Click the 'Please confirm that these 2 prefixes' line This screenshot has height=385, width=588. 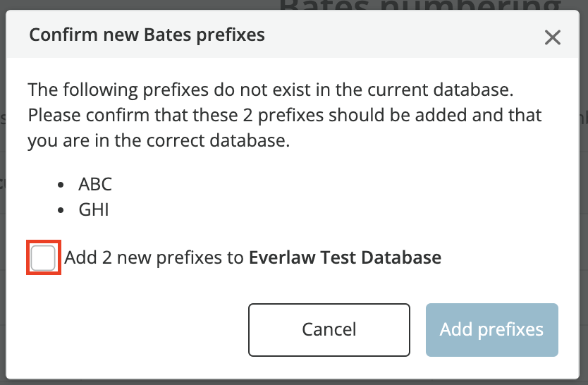click(285, 116)
